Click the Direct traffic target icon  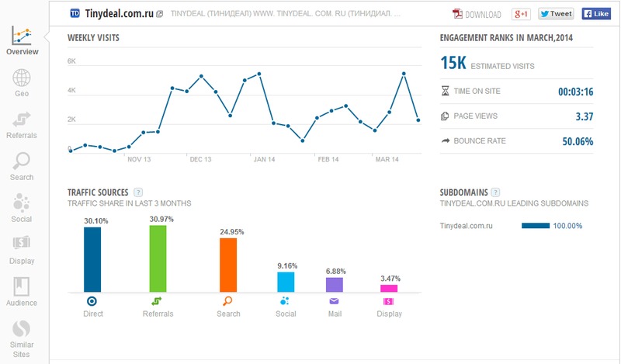click(92, 301)
